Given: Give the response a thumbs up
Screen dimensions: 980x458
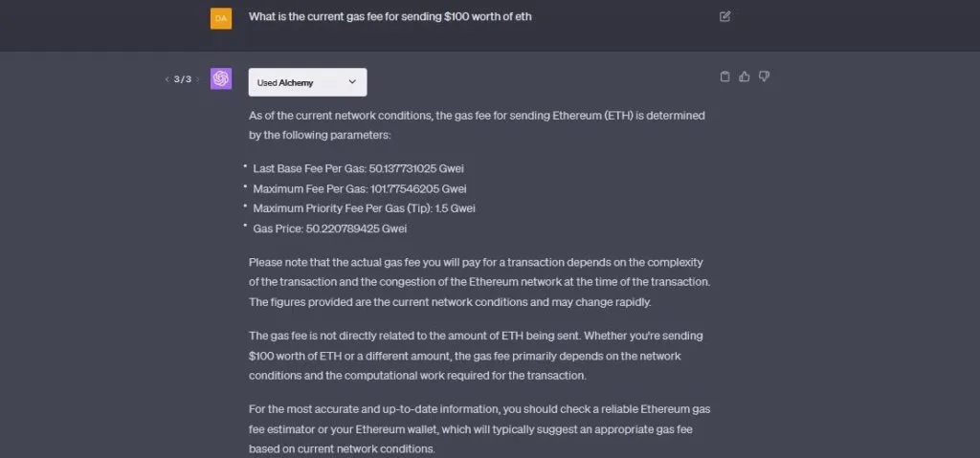Looking at the screenshot, I should [745, 76].
